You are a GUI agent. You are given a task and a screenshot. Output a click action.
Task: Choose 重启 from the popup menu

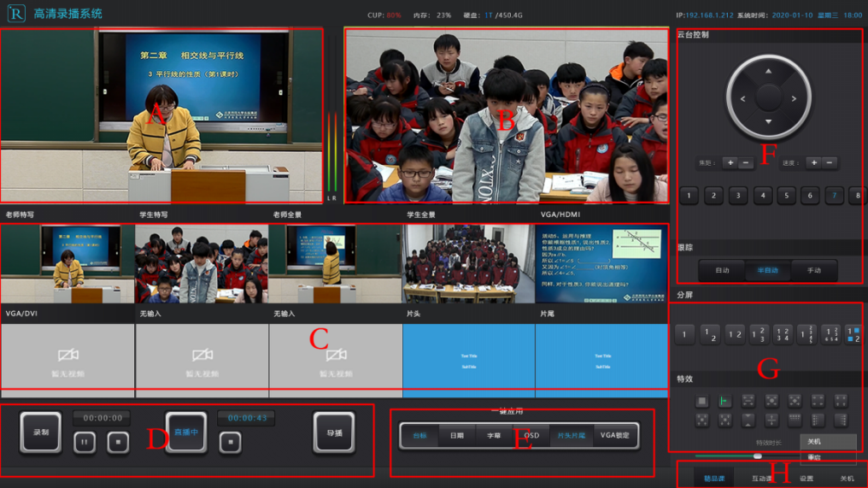(x=814, y=458)
